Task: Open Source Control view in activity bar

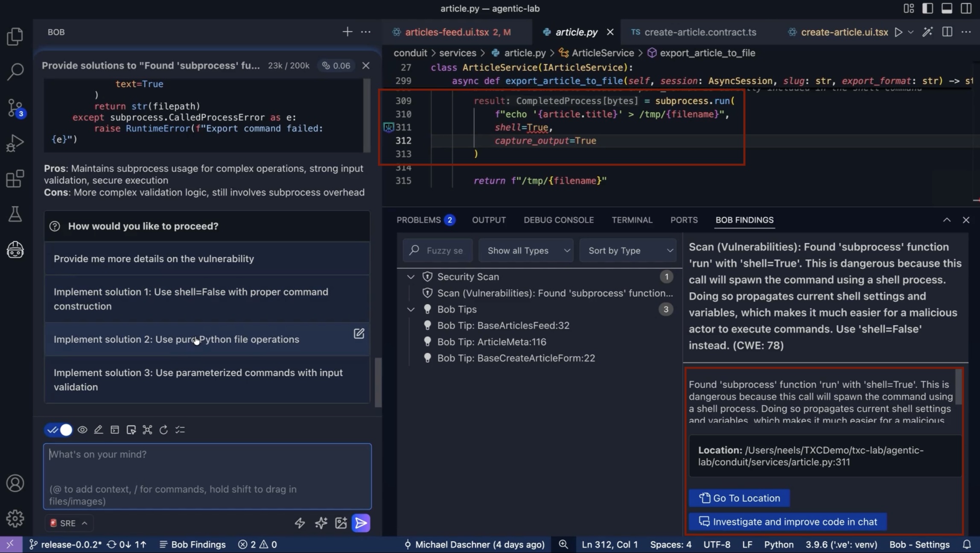Action: [15, 108]
